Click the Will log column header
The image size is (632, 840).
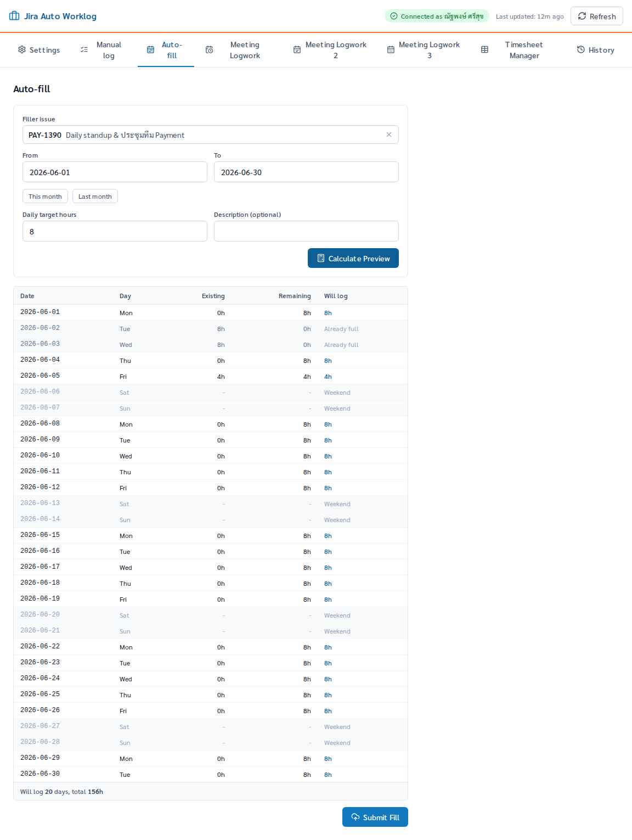pyautogui.click(x=336, y=296)
